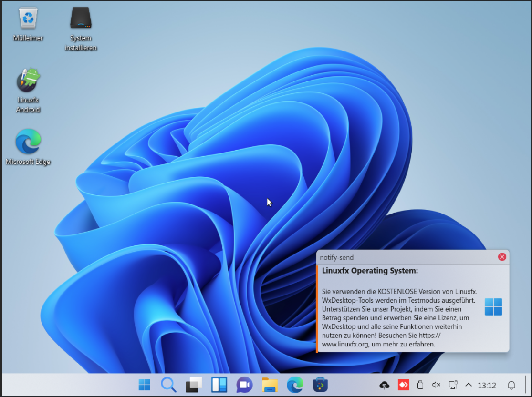Screen dimensions: 532x397
Task: Open the widgets panel icon
Action: click(x=219, y=385)
